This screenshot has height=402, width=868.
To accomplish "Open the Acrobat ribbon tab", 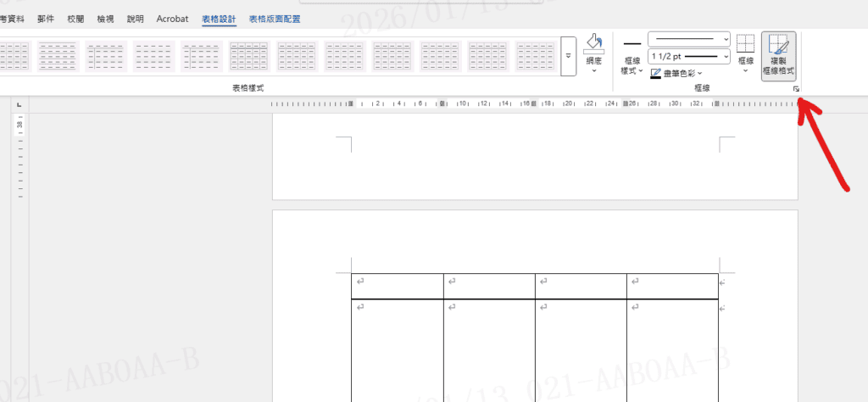I will tap(172, 19).
